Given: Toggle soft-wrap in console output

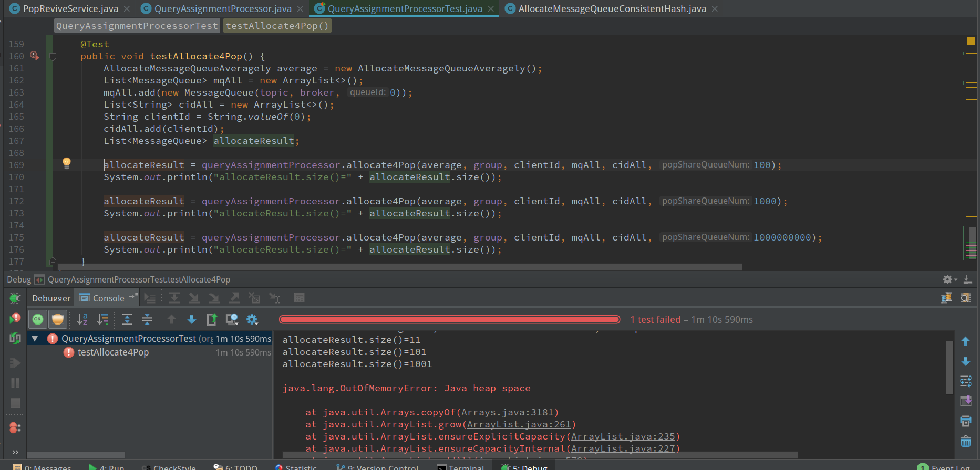Looking at the screenshot, I should click(965, 381).
